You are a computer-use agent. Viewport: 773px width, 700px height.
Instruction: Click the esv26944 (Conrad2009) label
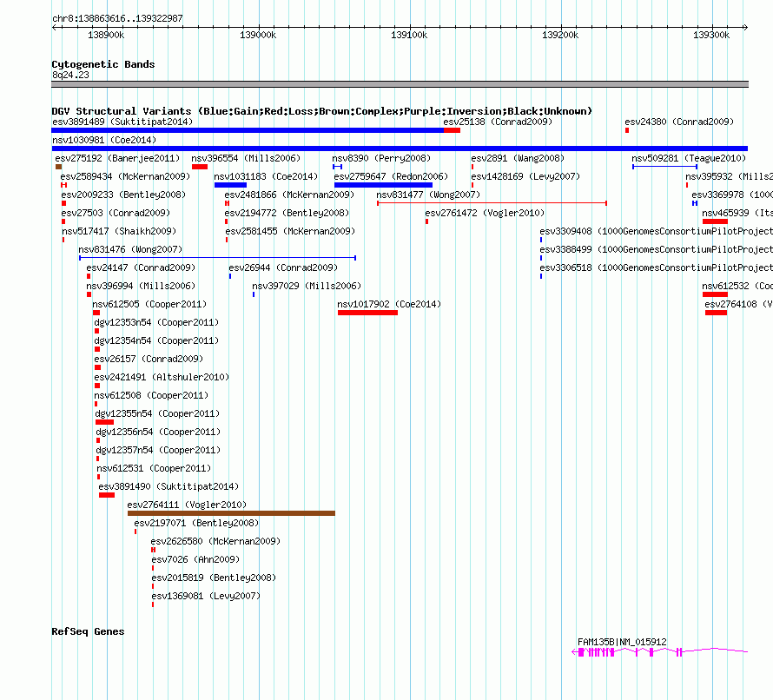click(x=283, y=267)
